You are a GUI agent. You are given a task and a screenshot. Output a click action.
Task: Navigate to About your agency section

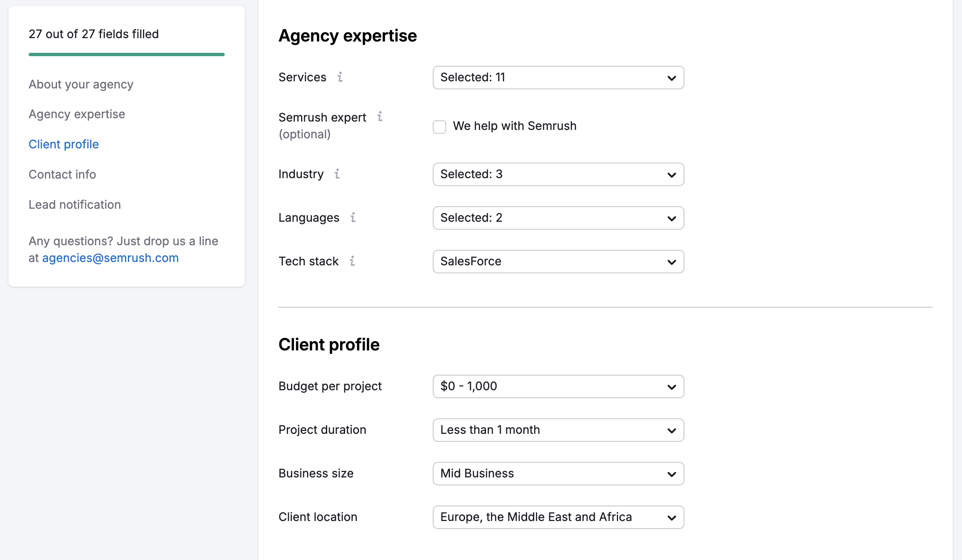click(81, 84)
